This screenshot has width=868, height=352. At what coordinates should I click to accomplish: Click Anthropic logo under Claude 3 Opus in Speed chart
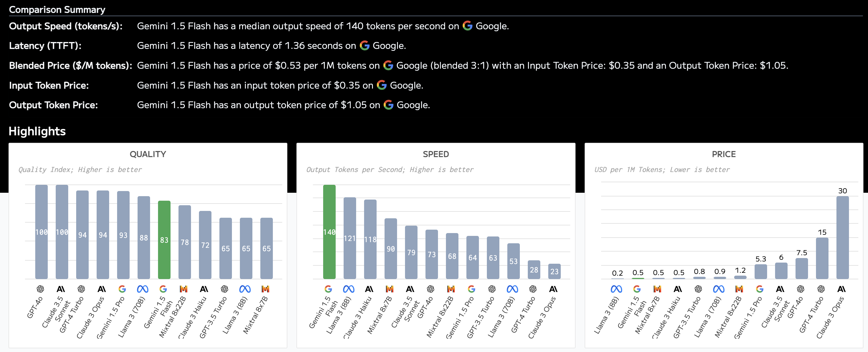click(553, 289)
